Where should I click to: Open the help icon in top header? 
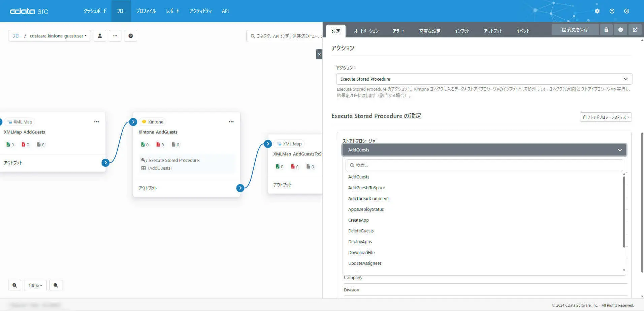(x=612, y=11)
